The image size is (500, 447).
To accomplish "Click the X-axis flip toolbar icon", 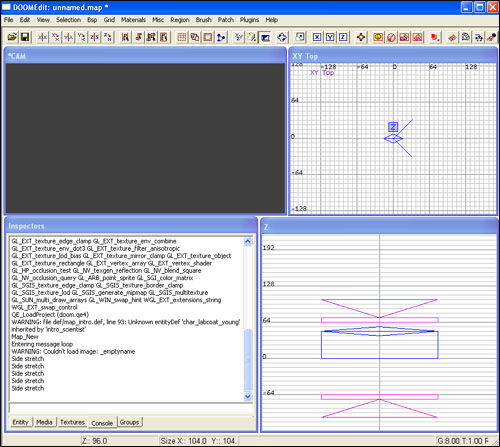I will (x=43, y=37).
